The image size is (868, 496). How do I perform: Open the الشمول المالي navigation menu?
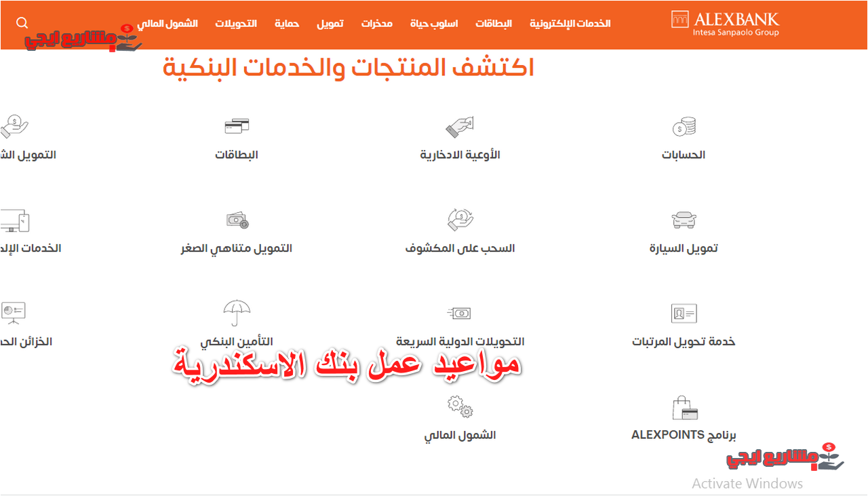tap(167, 23)
